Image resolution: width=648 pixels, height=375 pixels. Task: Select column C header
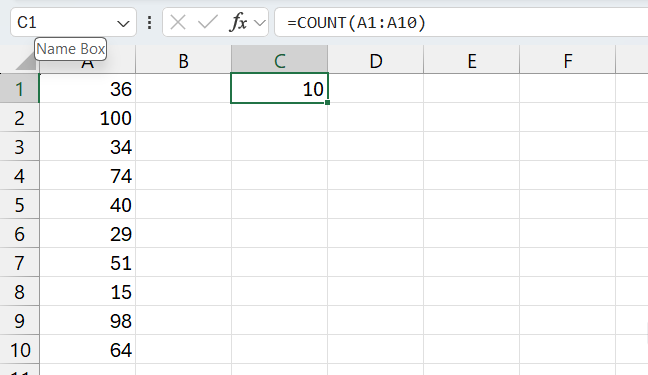point(280,61)
